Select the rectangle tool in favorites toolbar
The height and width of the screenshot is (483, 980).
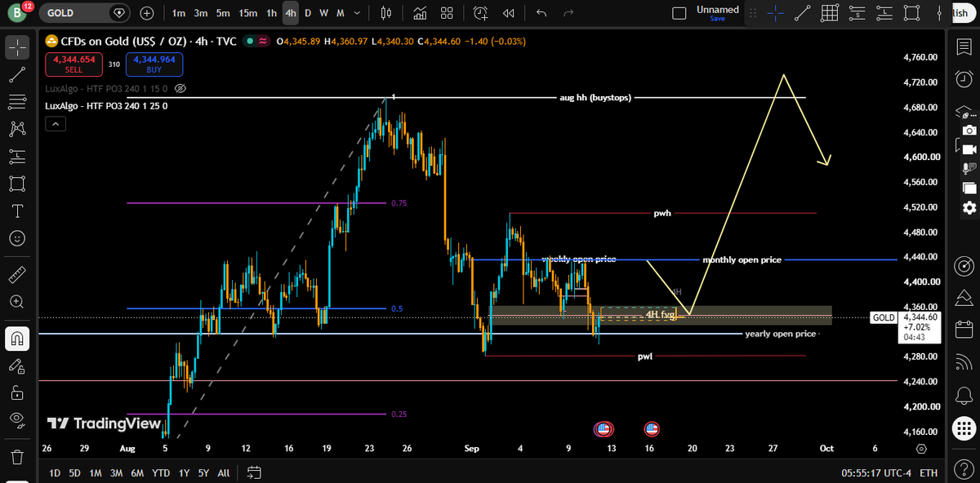click(911, 13)
